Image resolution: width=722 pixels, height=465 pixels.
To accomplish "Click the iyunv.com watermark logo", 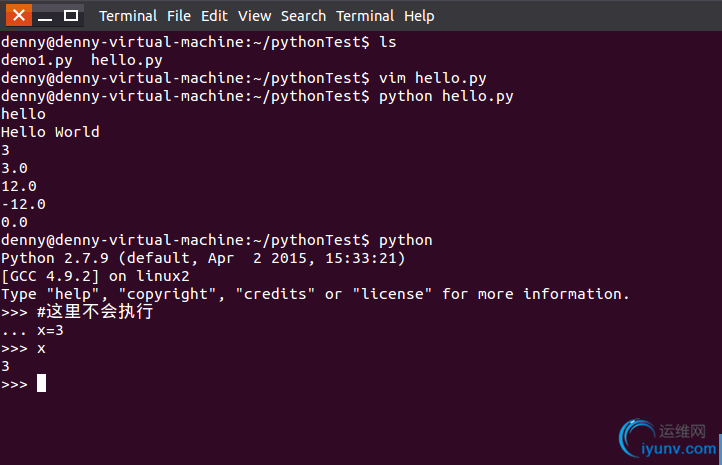I will (x=668, y=438).
